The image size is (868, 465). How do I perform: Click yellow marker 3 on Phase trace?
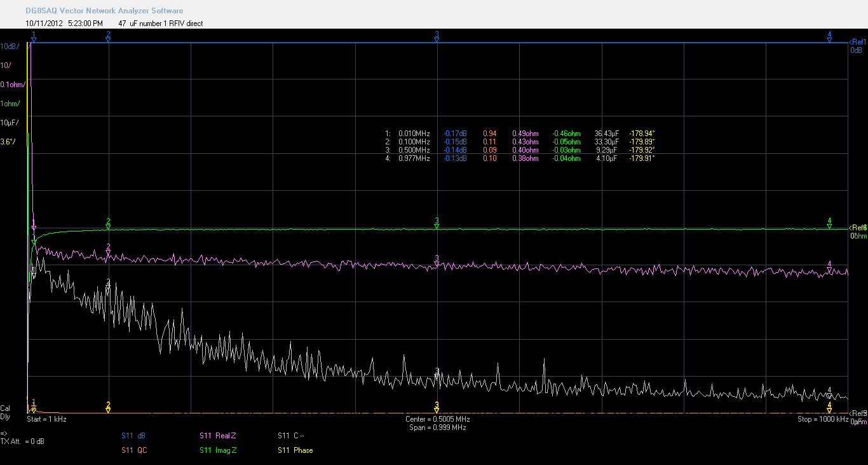point(437,407)
